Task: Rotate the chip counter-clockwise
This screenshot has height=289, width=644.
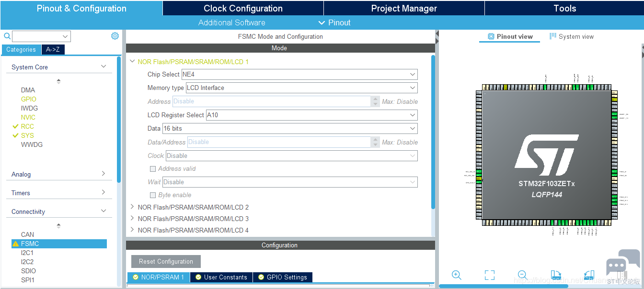Action: pos(589,275)
